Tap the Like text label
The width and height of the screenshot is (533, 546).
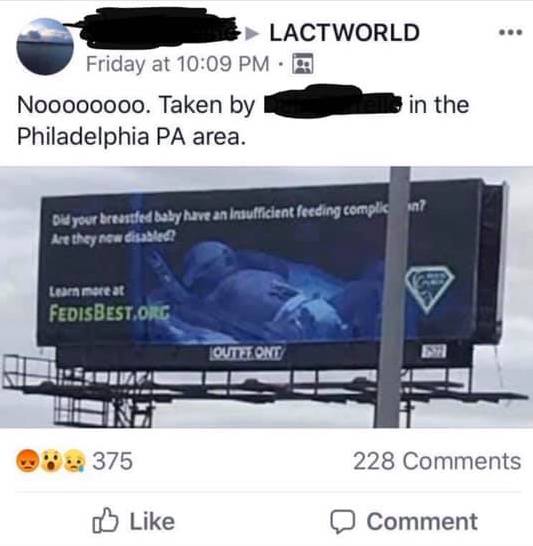[152, 521]
